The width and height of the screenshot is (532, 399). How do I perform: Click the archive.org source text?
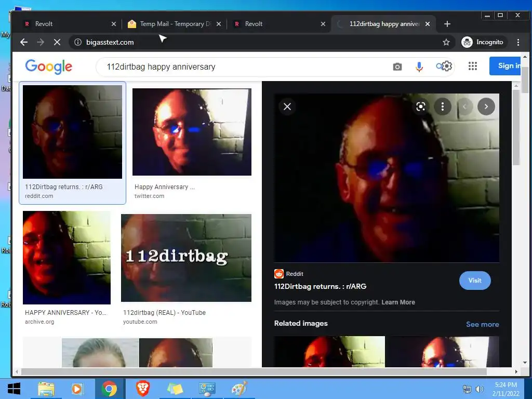pyautogui.click(x=39, y=322)
